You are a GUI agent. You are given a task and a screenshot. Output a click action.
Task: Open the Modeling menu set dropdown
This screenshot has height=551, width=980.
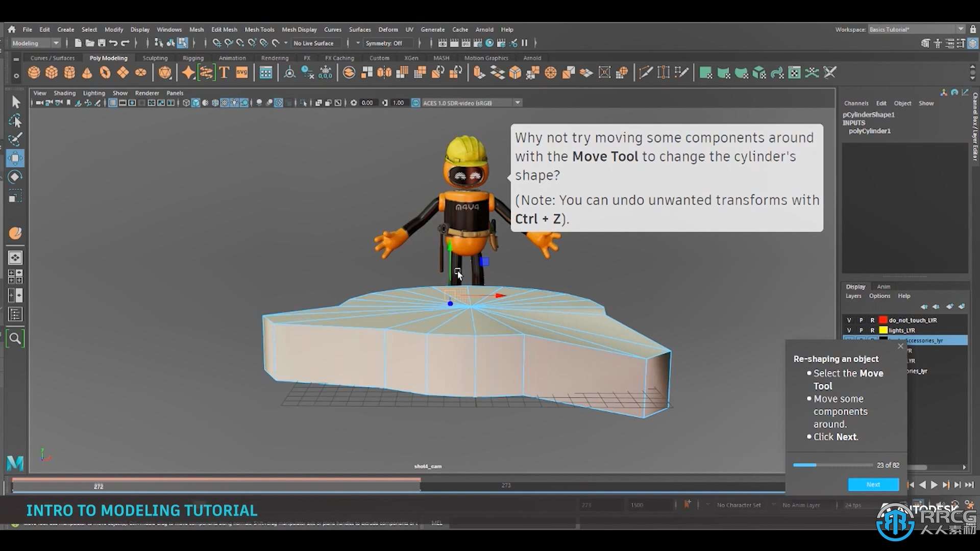[x=36, y=43]
